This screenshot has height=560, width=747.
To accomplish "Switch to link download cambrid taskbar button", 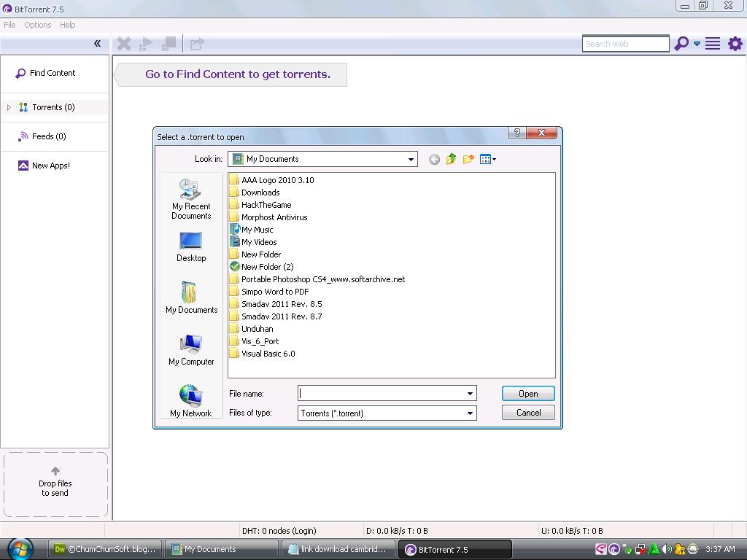I will (338, 549).
